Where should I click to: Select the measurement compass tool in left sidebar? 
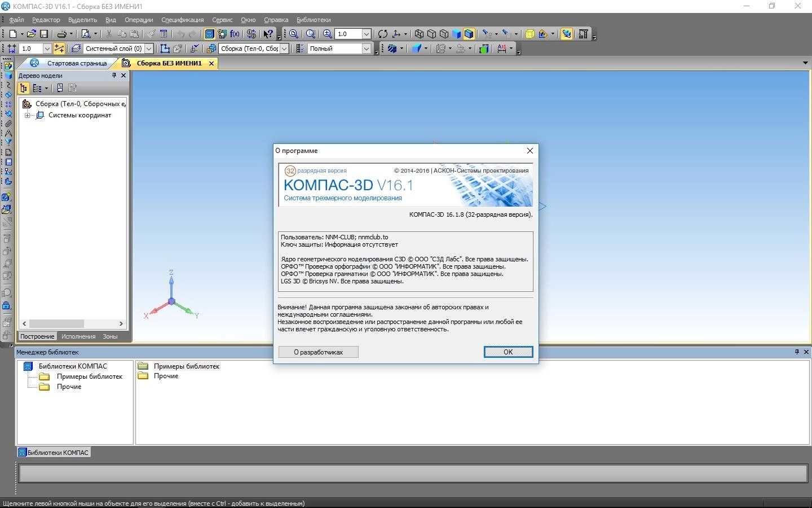[8, 133]
